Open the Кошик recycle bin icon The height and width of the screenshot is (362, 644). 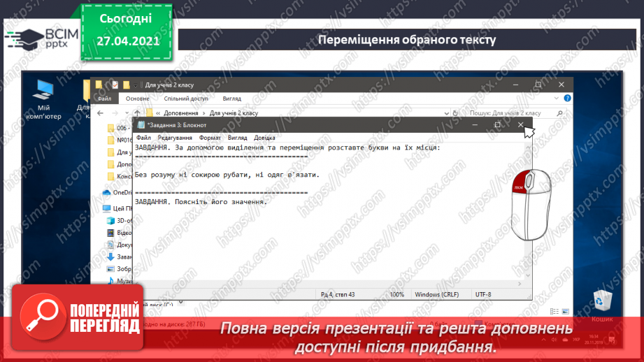602,306
